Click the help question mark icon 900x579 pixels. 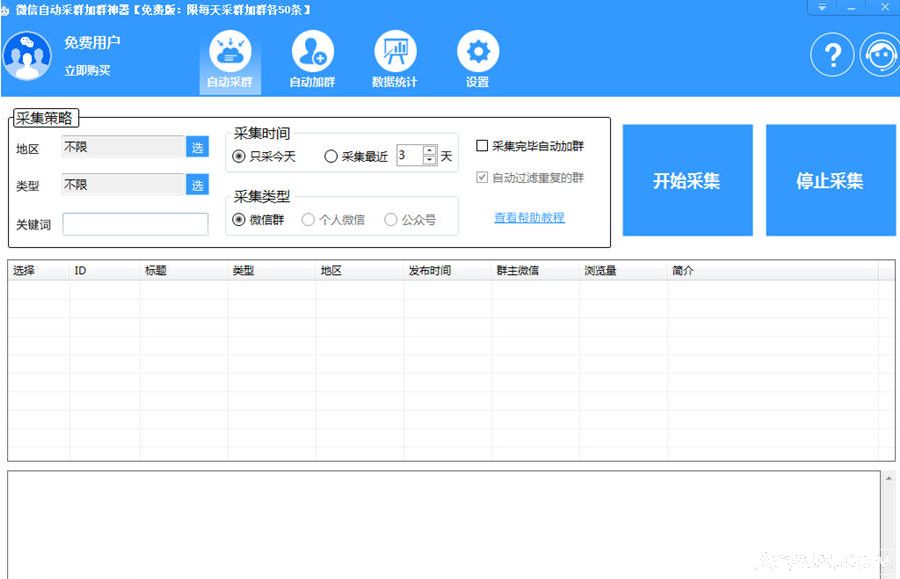pos(832,55)
